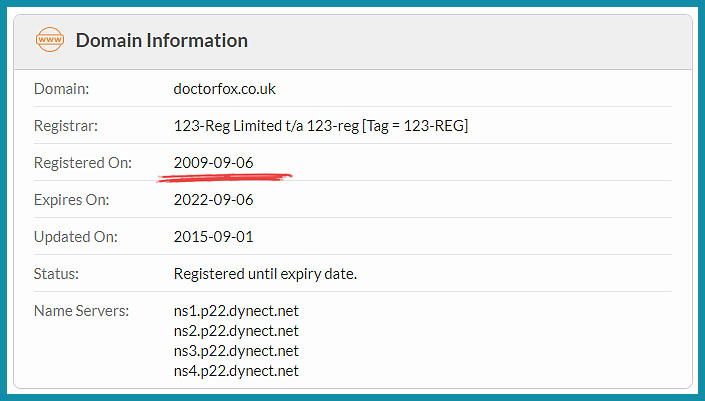Select the doctorfox.co.uk domain text

tap(224, 89)
